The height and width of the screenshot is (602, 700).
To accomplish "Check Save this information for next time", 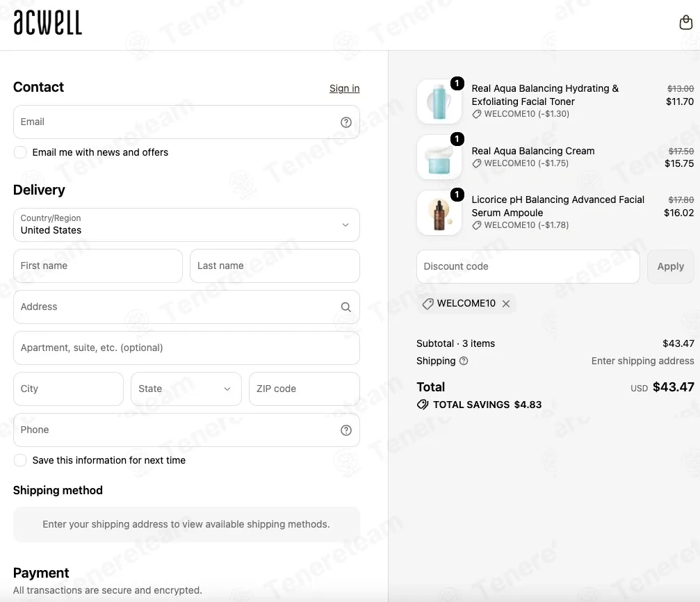I will pos(20,460).
